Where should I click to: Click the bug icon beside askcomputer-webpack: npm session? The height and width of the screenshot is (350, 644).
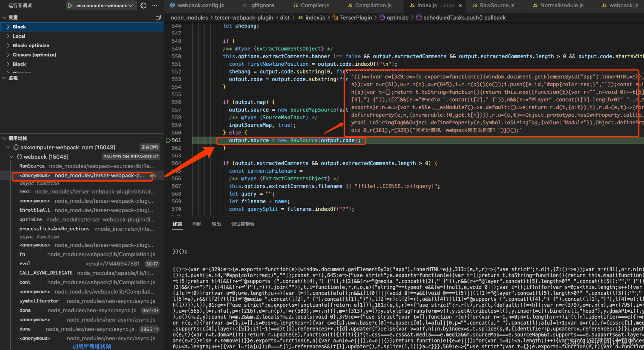(x=16, y=148)
